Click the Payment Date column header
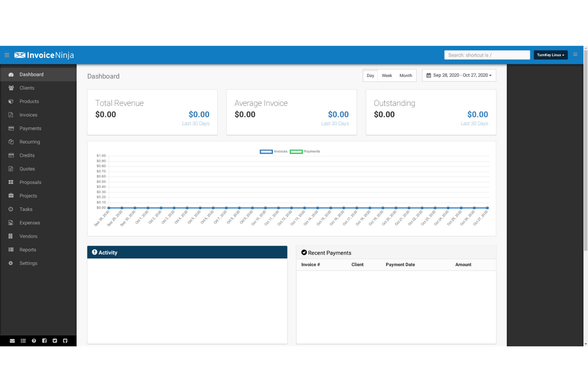This screenshot has height=392, width=588. pos(400,265)
